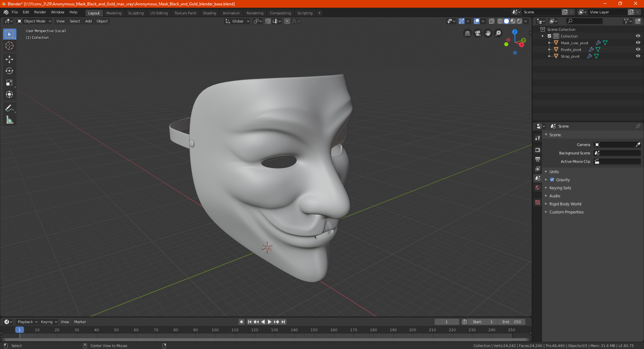This screenshot has height=349, width=644.
Task: Select the Scale tool
Action: (x=9, y=83)
